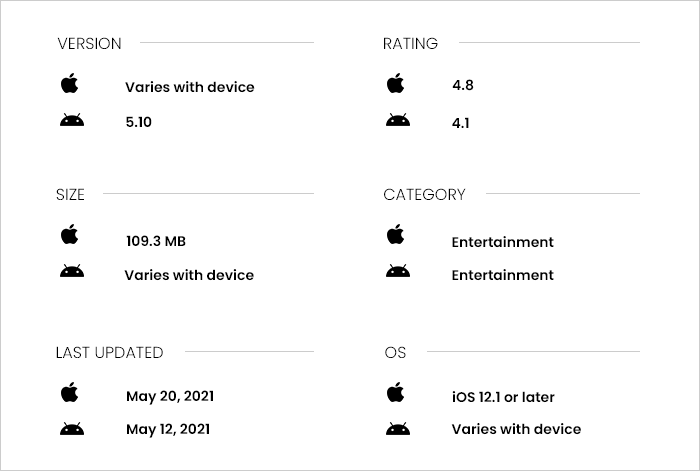Click the Android icon under CATEGORY
Image resolution: width=700 pixels, height=471 pixels.
pyautogui.click(x=398, y=271)
